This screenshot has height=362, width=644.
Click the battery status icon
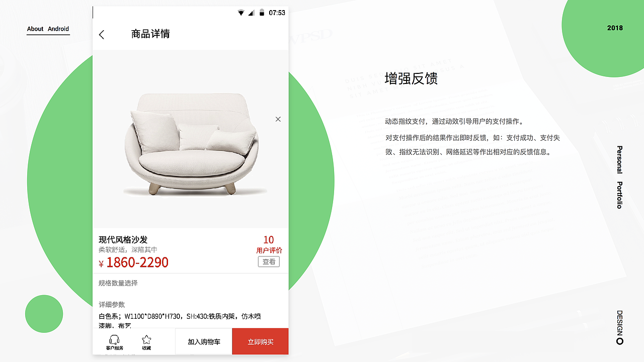click(x=262, y=13)
